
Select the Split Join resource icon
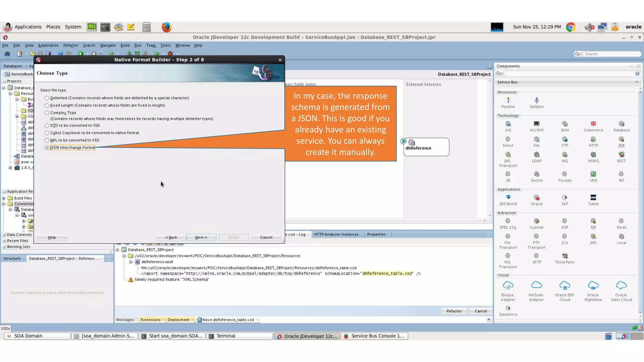tap(536, 101)
